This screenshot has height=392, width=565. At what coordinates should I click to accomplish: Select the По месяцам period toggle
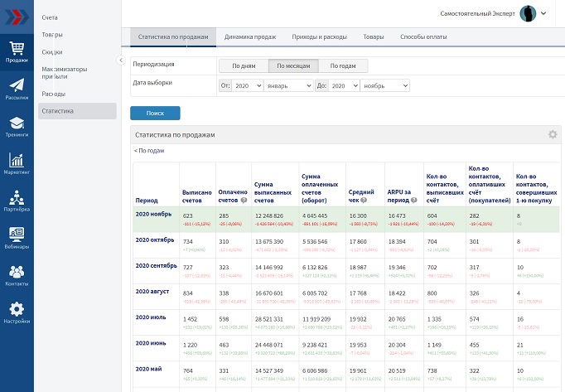click(293, 66)
